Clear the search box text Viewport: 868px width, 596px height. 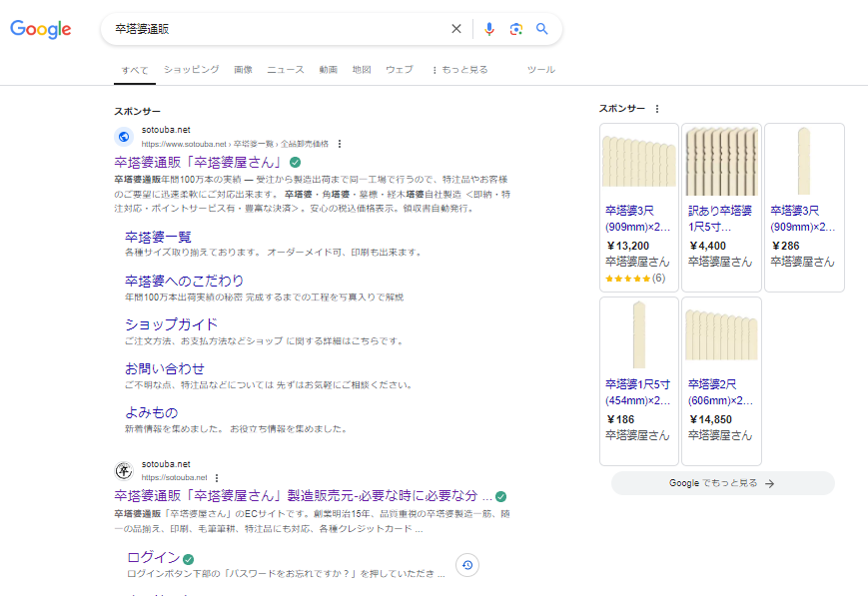[456, 29]
